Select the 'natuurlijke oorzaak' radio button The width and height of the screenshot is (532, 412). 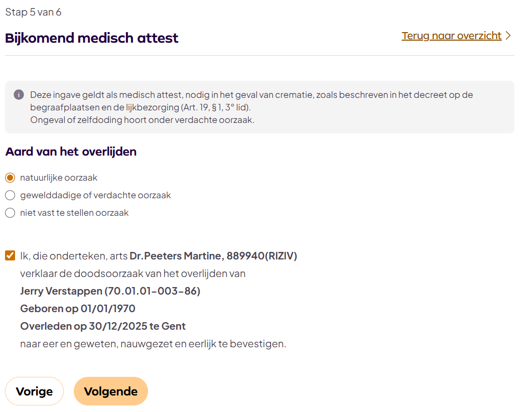click(x=10, y=178)
